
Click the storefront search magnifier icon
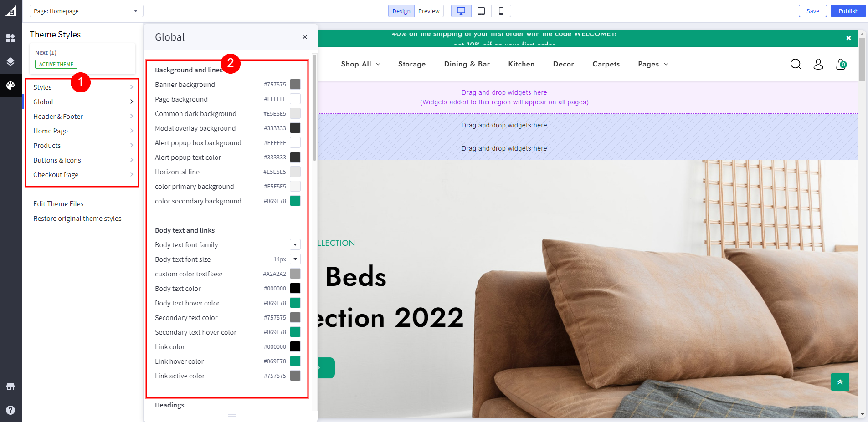796,64
